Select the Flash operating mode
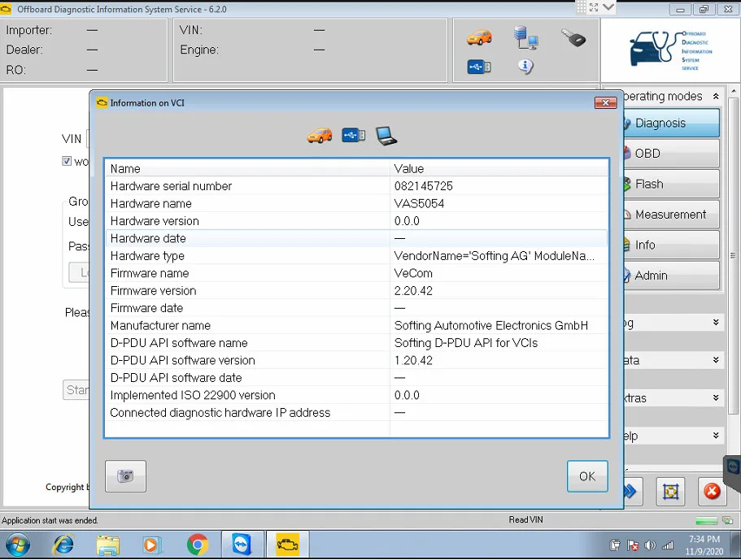 pyautogui.click(x=672, y=184)
